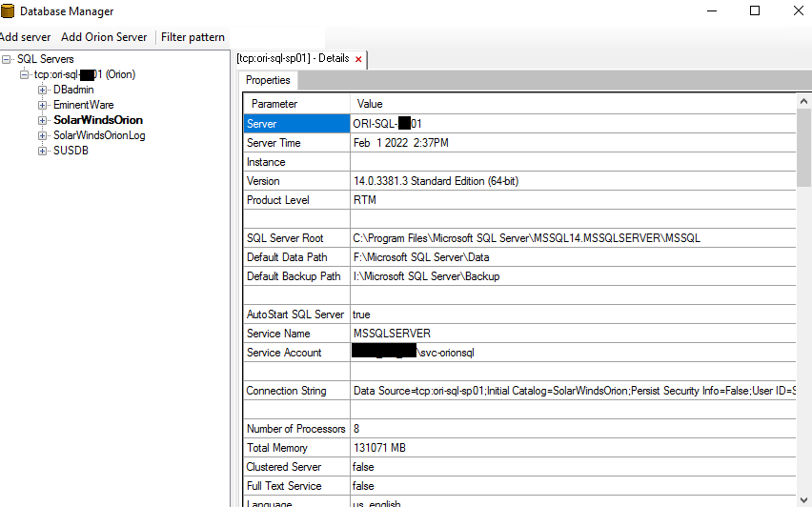Click Add Orion Server in toolbar
Screen dimensions: 812x507
104,37
